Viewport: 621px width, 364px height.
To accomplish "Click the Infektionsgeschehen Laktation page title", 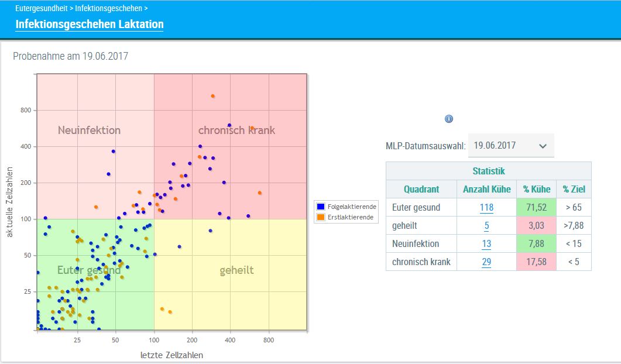I will pos(90,25).
